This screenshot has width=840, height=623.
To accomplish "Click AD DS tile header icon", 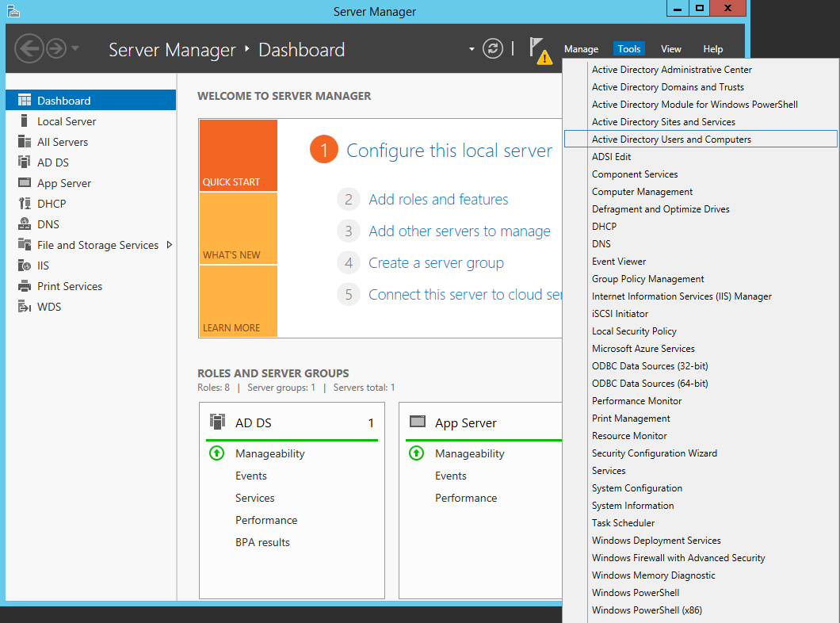I will [217, 422].
